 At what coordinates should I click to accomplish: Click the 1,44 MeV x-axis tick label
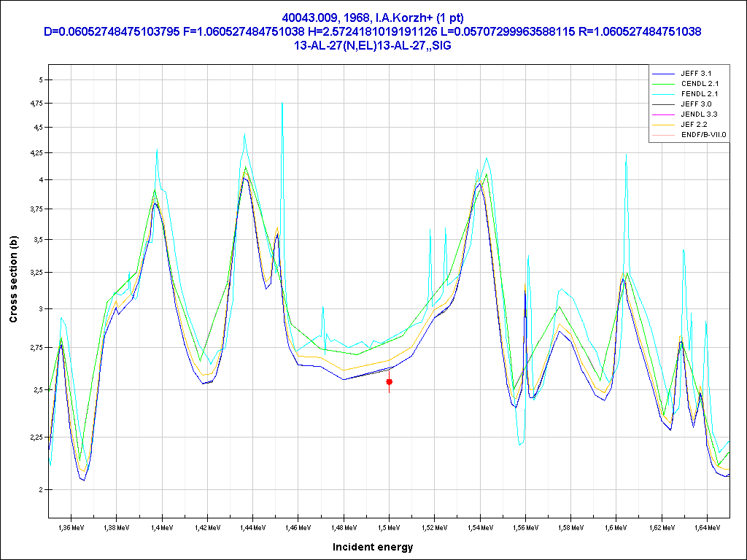(252, 526)
